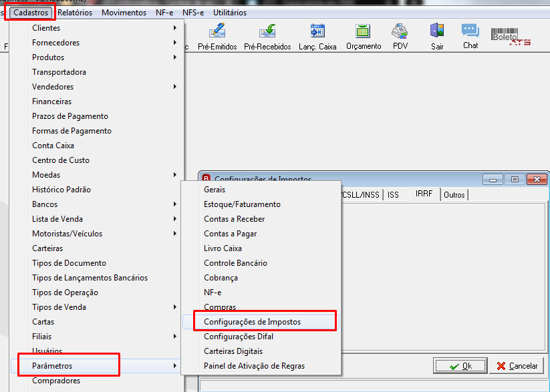Open the Pré-Emitidos toolbar icon
This screenshot has height=392, width=550.
tap(217, 37)
